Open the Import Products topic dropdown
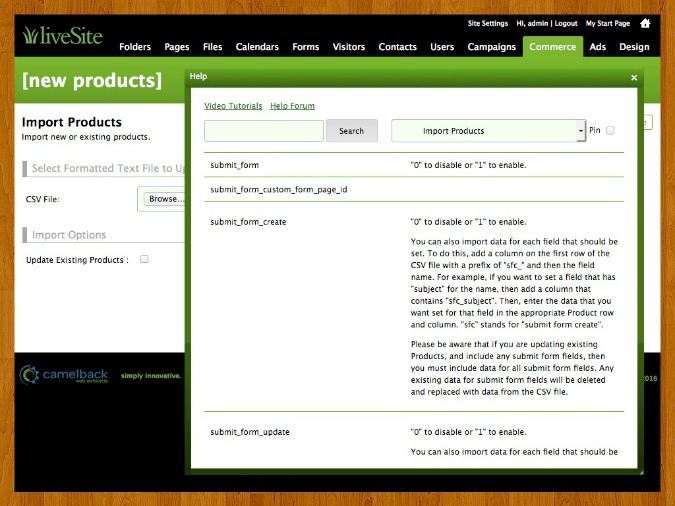Image resolution: width=675 pixels, height=506 pixels. click(x=488, y=131)
